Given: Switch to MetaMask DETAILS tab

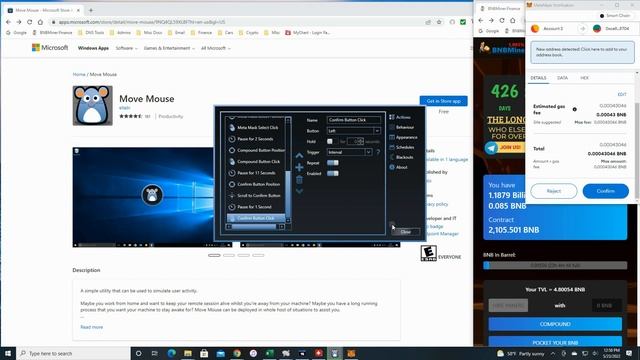Looking at the screenshot, I should click(x=538, y=78).
